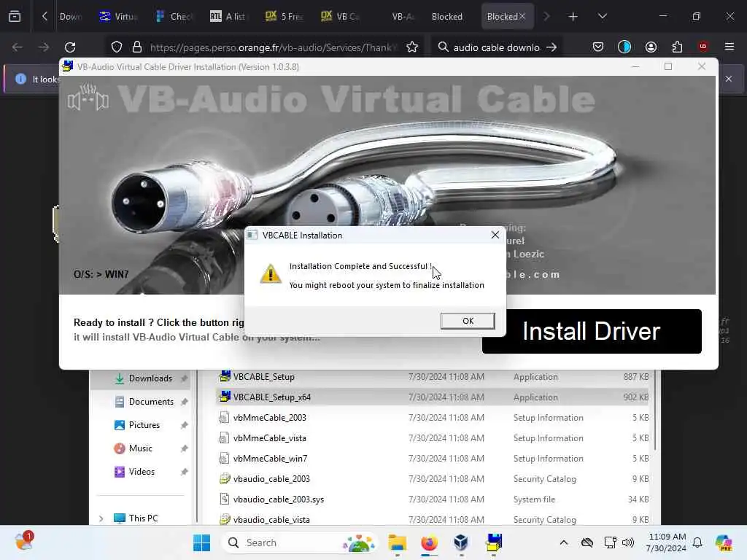Open Videos in Explorer sidebar
Image resolution: width=747 pixels, height=560 pixels.
(x=142, y=472)
